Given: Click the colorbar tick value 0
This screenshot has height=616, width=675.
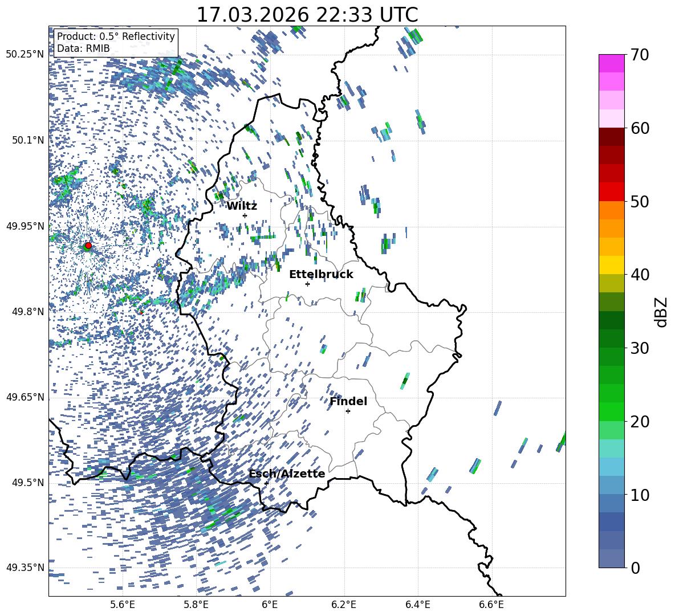Looking at the screenshot, I should click(x=635, y=568).
